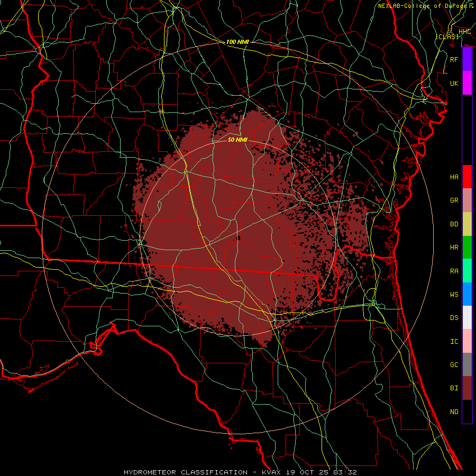Click the "BD" legend label
This screenshot has width=476, height=476.
(454, 224)
